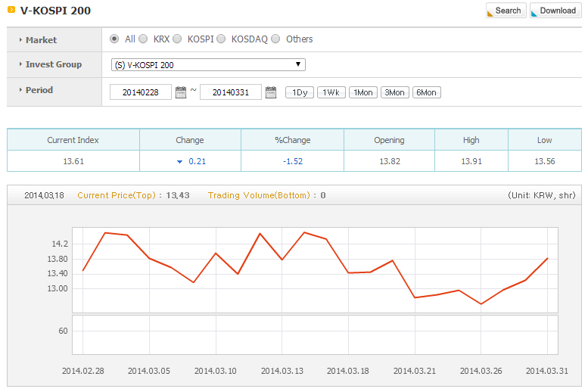The width and height of the screenshot is (588, 392).
Task: Click the Market row label
Action: [x=42, y=40]
